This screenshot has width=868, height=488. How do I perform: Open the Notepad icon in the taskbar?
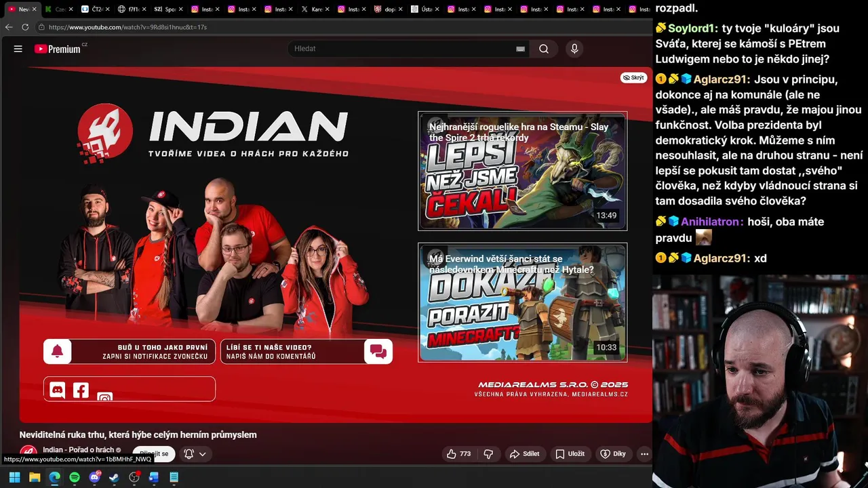pyautogui.click(x=174, y=477)
